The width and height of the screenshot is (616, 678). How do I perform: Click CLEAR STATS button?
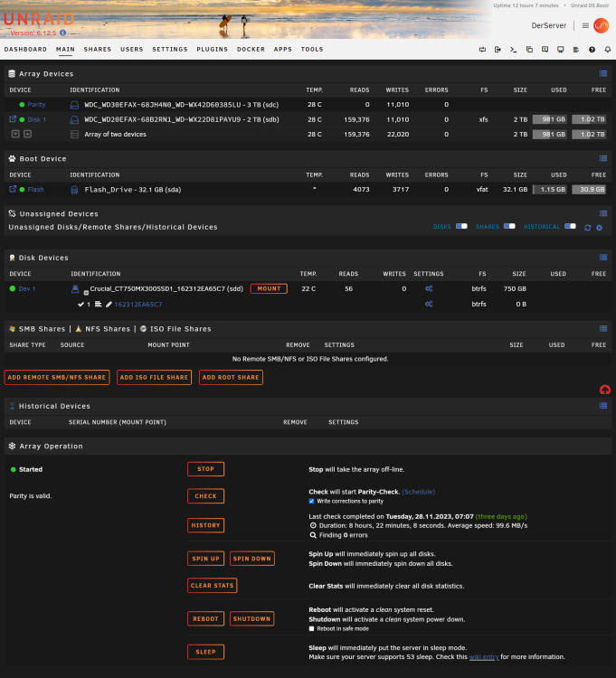[x=213, y=586]
